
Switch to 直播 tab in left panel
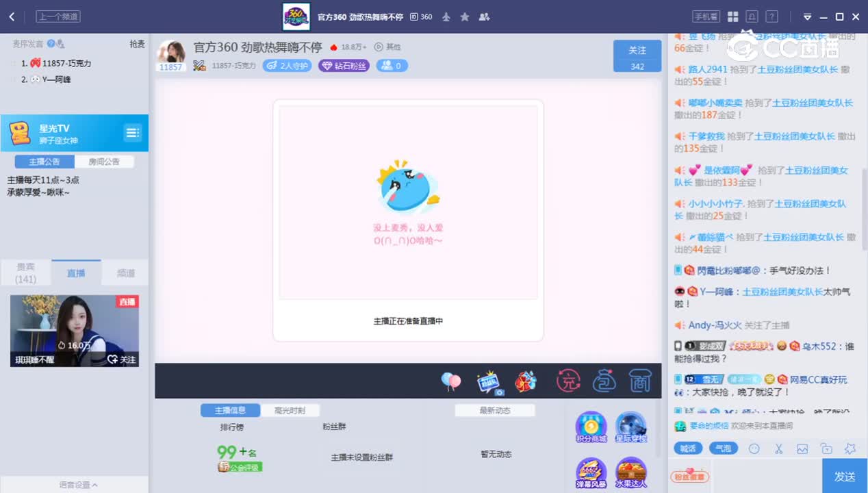[x=76, y=273]
